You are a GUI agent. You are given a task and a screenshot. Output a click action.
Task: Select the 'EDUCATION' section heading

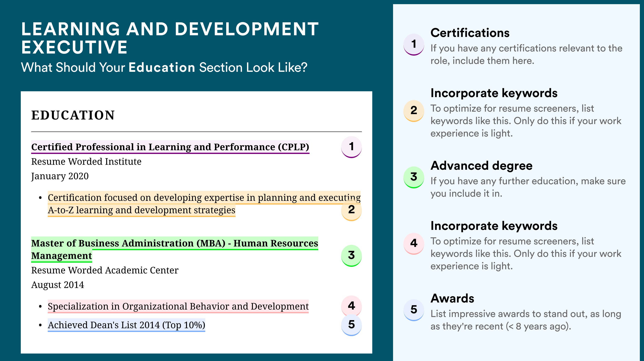click(x=73, y=115)
